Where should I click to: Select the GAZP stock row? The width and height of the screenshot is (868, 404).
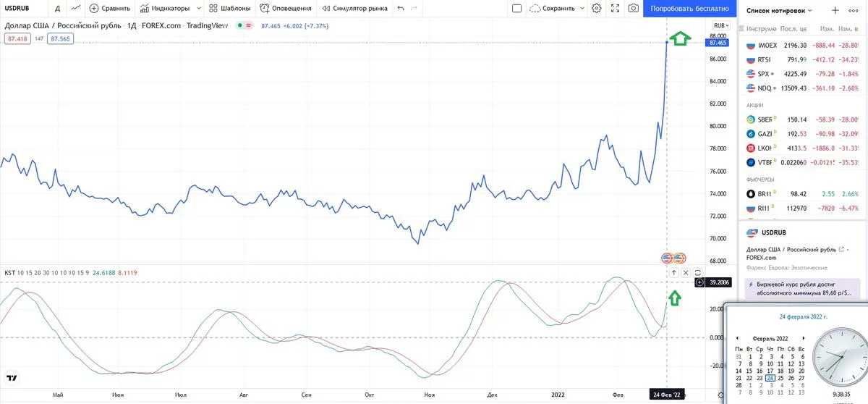803,134
